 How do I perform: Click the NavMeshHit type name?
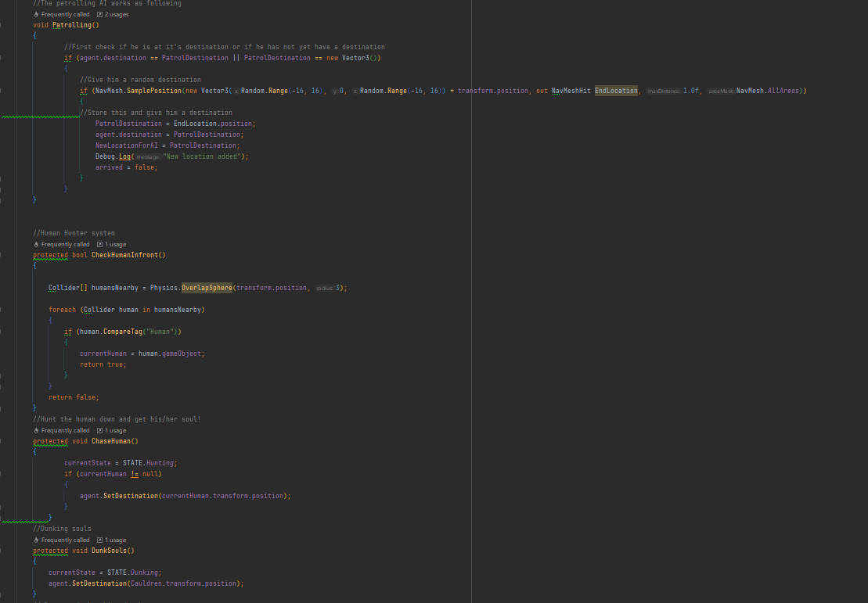571,91
